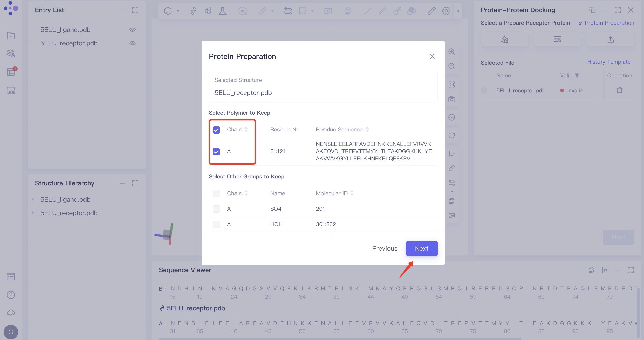Image resolution: width=644 pixels, height=340 pixels.
Task: Open the structure type dropdown in the toolbar
Action: click(x=178, y=11)
